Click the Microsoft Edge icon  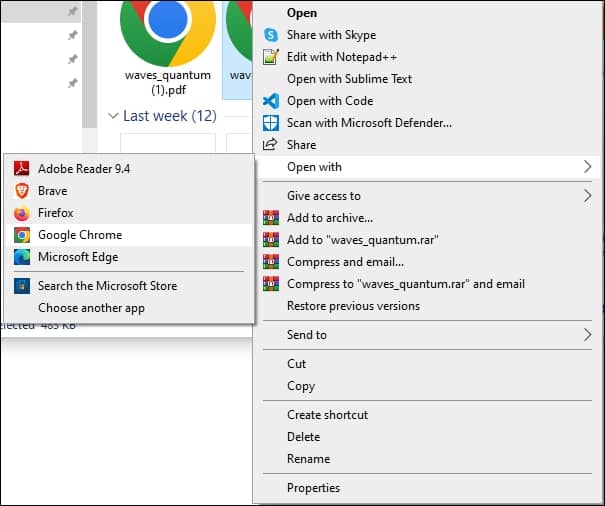click(x=22, y=257)
